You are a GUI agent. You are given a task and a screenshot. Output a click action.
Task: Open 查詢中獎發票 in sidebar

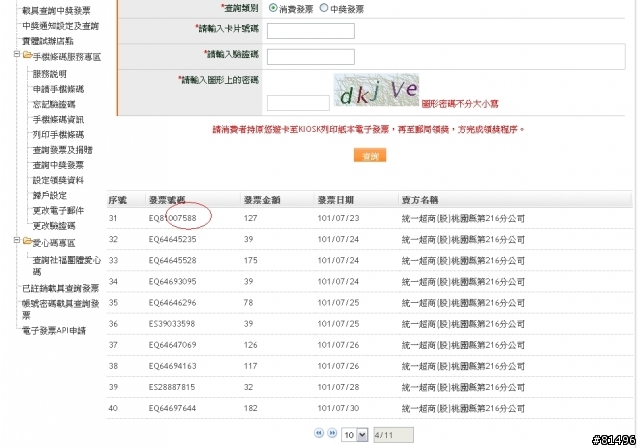coord(58,165)
